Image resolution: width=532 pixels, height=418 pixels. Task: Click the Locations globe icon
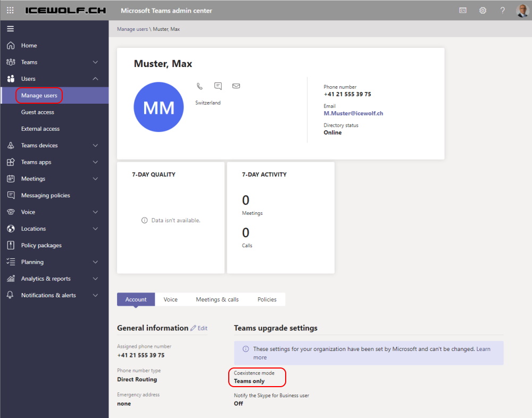pyautogui.click(x=11, y=228)
